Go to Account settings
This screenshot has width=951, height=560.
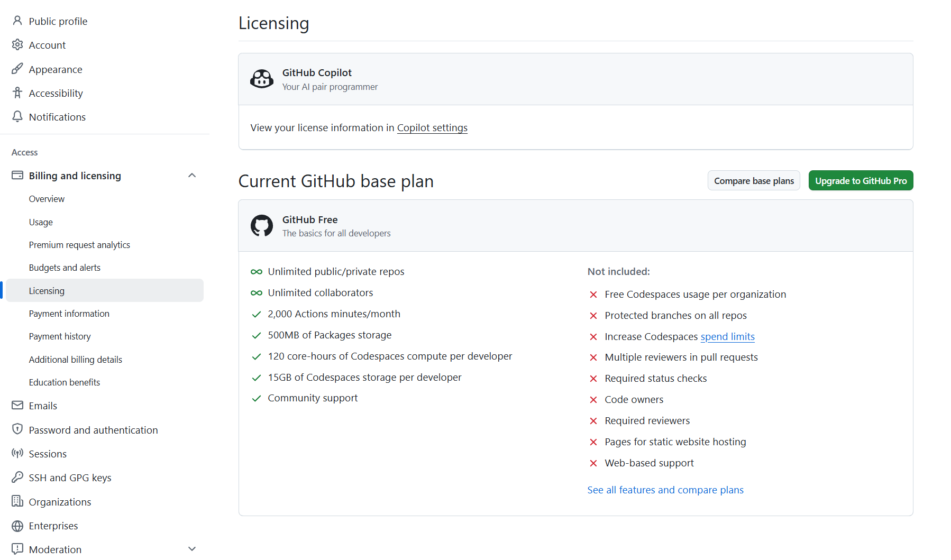[47, 45]
